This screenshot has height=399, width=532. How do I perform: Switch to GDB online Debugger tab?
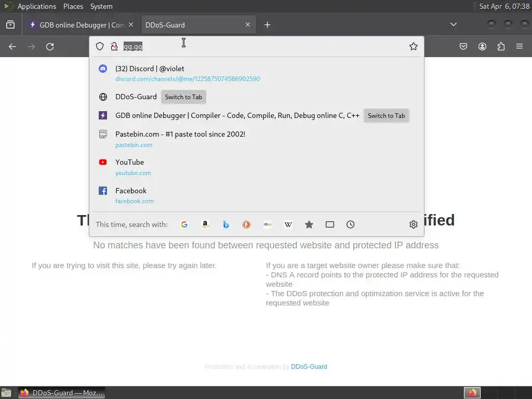81,25
